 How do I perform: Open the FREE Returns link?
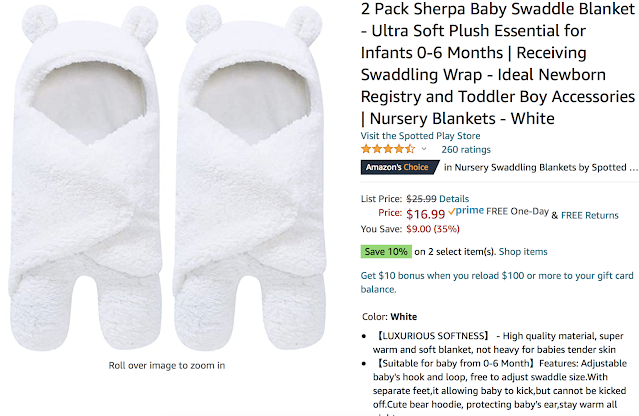tap(590, 214)
